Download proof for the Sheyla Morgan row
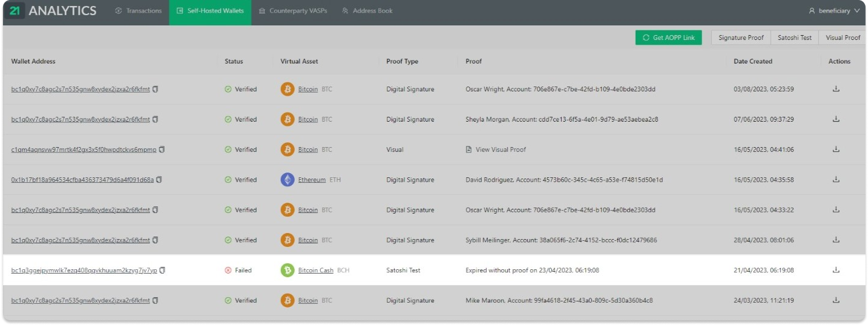 point(836,119)
